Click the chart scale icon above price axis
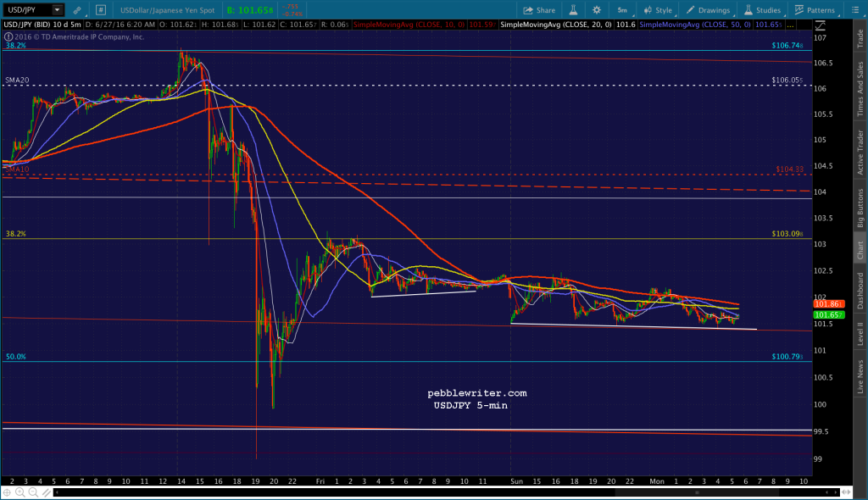Image resolution: width=868 pixels, height=500 pixels. point(820,25)
